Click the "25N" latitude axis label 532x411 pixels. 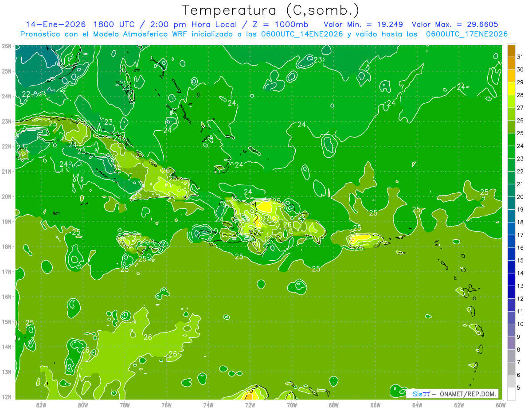coord(6,71)
